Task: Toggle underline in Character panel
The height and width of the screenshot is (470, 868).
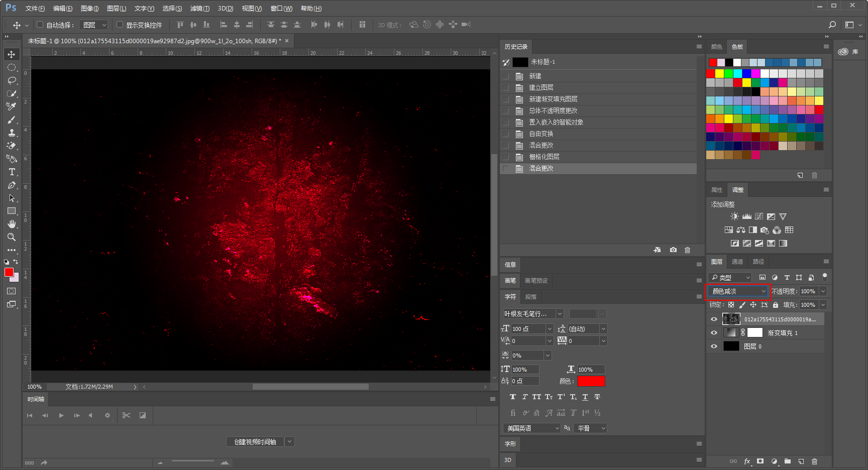Action: [585, 397]
